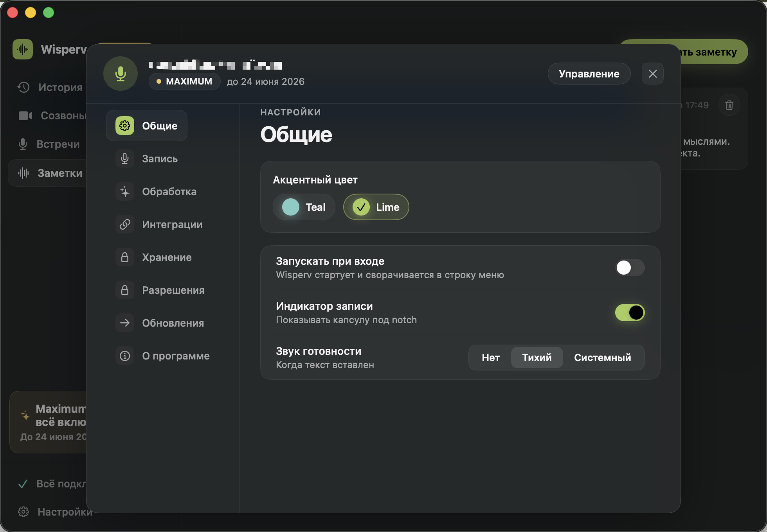The image size is (767, 532).
Task: Click the MAXIMUM plan badge
Action: (x=185, y=81)
